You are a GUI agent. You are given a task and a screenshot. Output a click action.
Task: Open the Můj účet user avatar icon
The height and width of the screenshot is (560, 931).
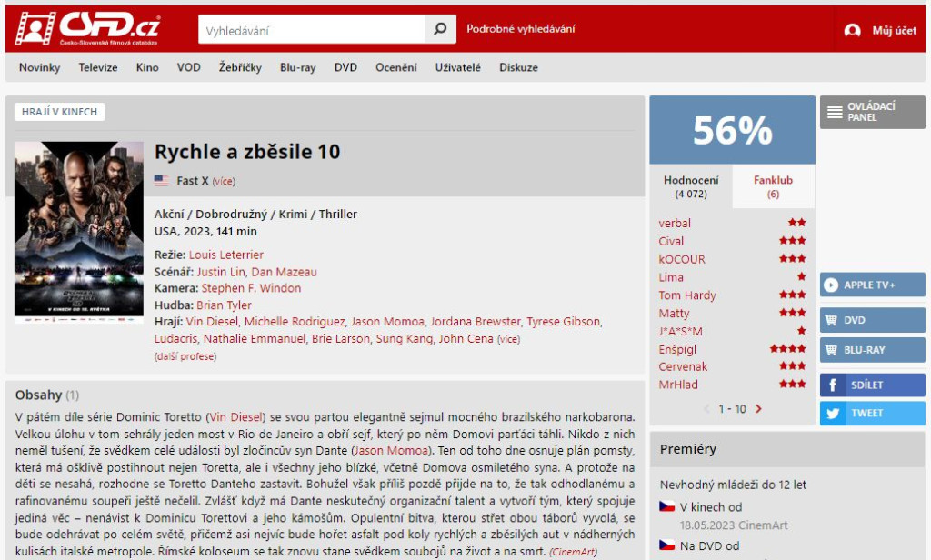(x=852, y=30)
